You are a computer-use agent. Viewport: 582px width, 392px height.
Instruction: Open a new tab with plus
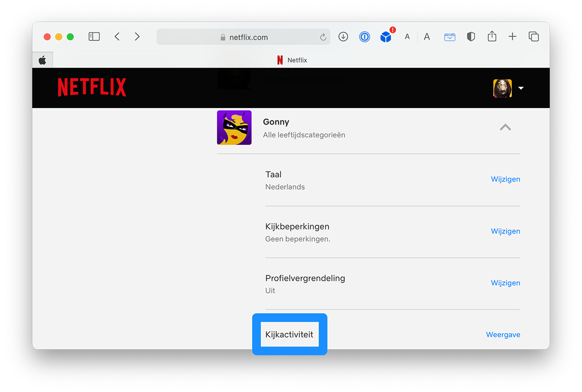point(512,37)
